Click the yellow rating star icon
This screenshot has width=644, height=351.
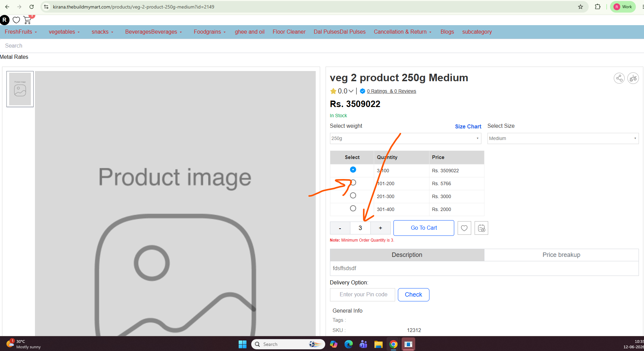pyautogui.click(x=333, y=91)
